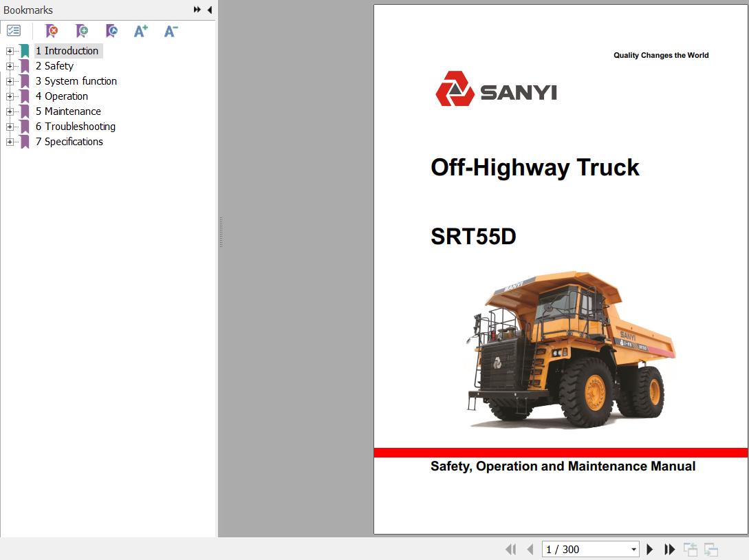Image resolution: width=749 pixels, height=560 pixels.
Task: Click the 'Off-Highway Truck' title text
Action: (534, 168)
